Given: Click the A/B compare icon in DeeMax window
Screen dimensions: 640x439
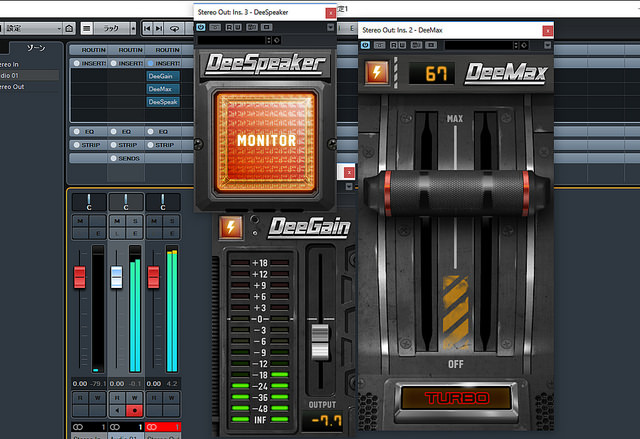Looking at the screenshot, I should (x=416, y=45).
